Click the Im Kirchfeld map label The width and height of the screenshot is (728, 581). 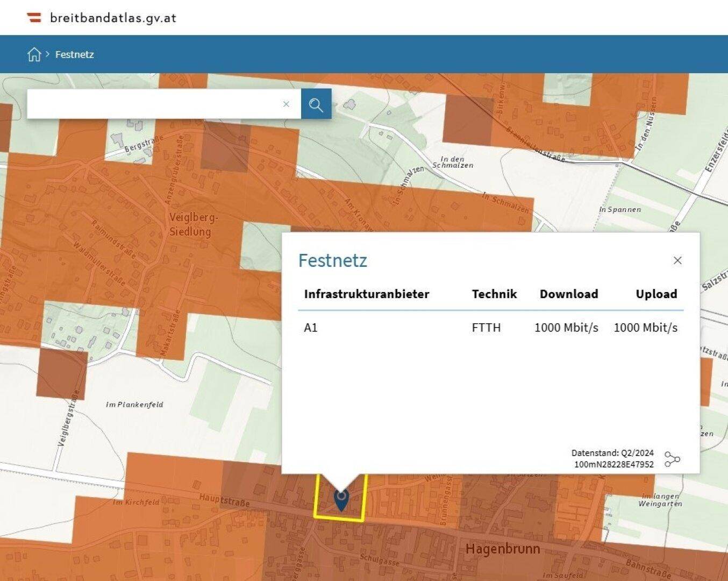[136, 502]
